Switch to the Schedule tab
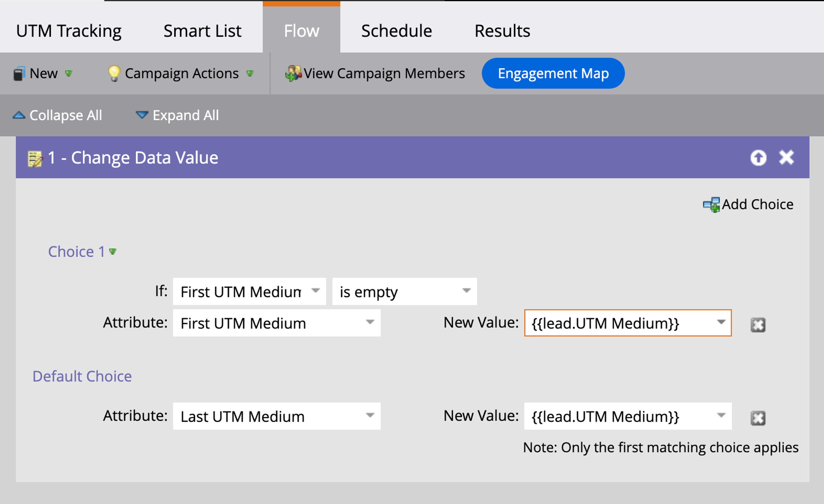Viewport: 824px width, 504px height. [x=396, y=31]
